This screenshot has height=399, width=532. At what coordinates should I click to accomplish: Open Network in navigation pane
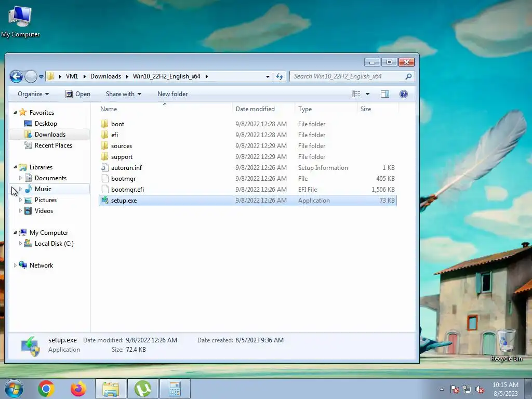pyautogui.click(x=41, y=265)
